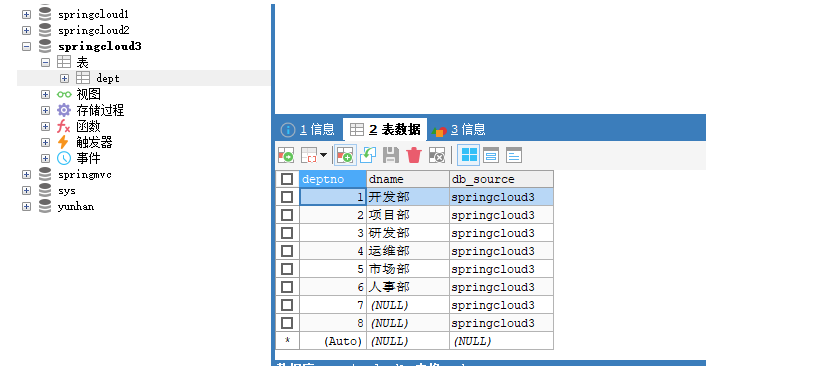Click the dept table icon

click(x=83, y=78)
